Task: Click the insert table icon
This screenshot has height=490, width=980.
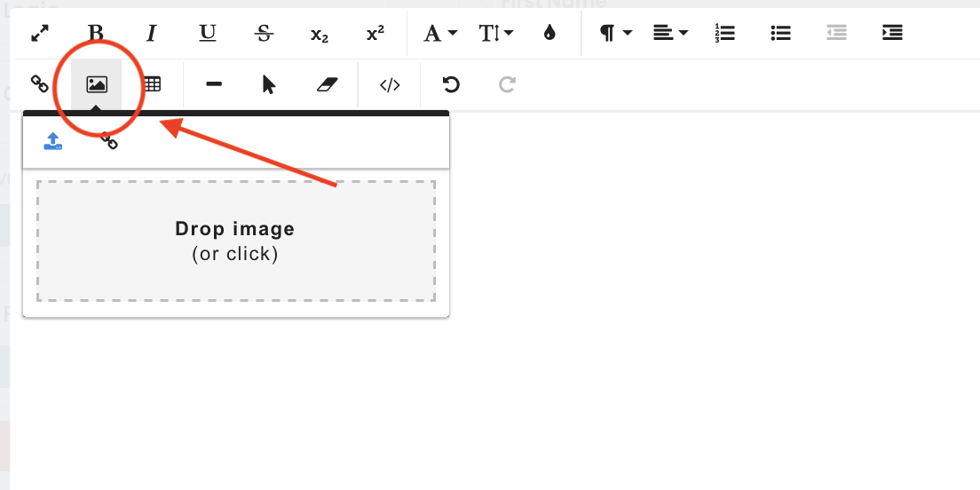Action: 153,84
